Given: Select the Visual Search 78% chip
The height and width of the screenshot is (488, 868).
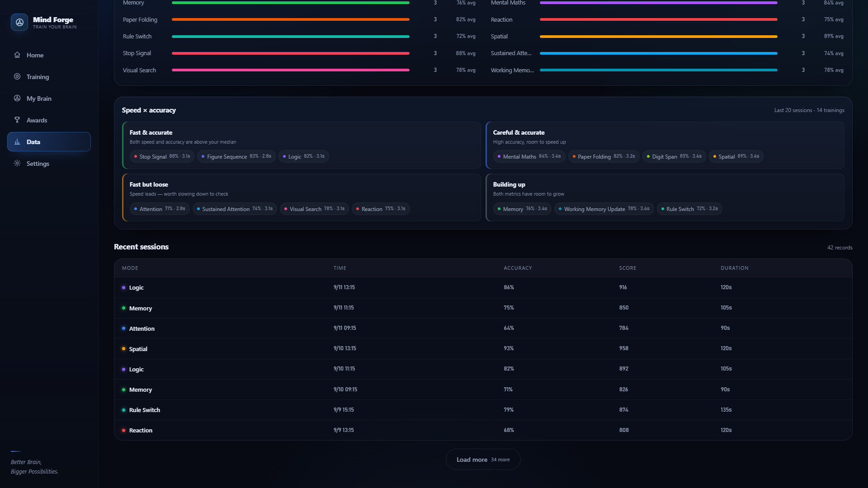Looking at the screenshot, I should (314, 209).
